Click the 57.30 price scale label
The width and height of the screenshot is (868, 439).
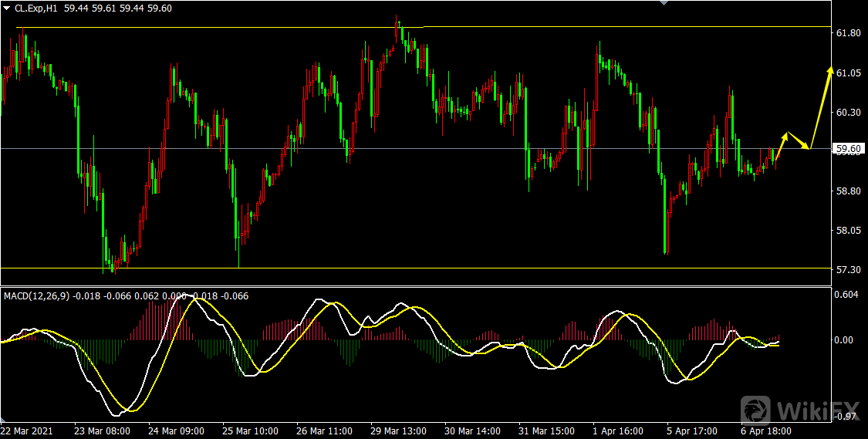849,270
